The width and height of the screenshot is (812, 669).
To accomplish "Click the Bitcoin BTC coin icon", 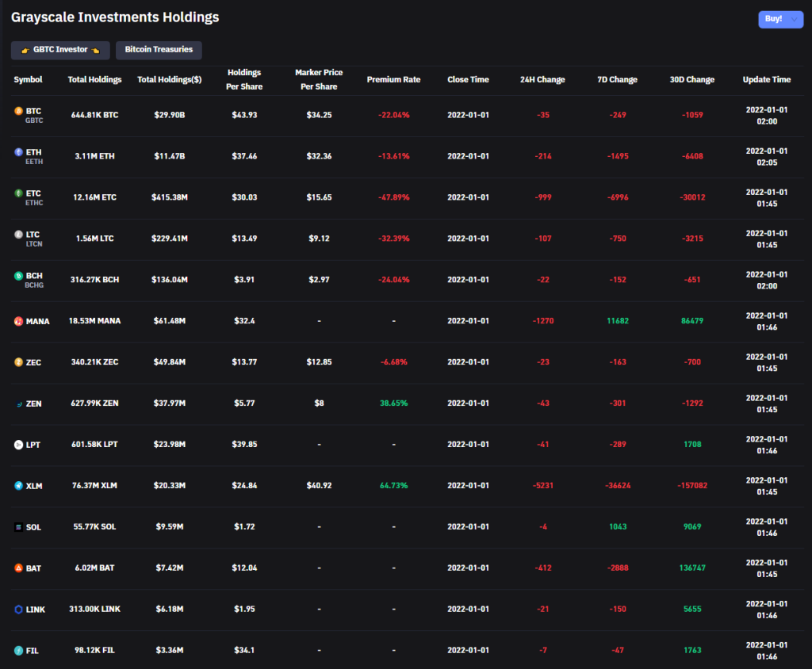I will point(19,112).
